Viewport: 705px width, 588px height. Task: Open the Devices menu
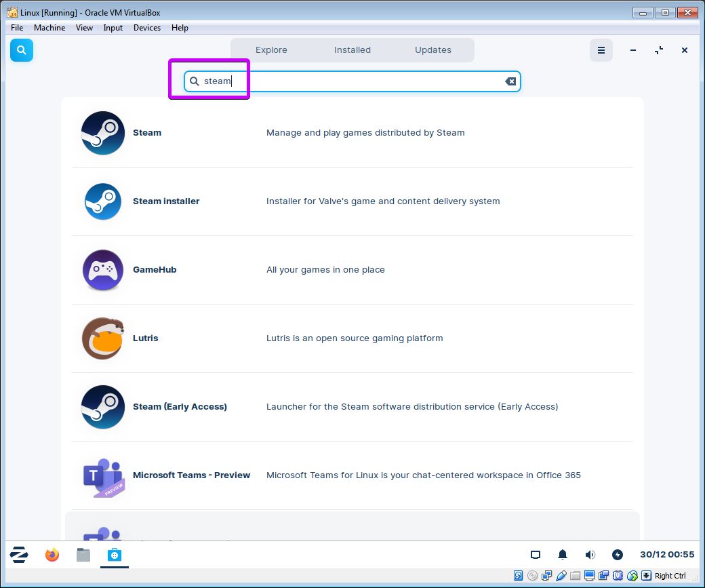(x=147, y=27)
